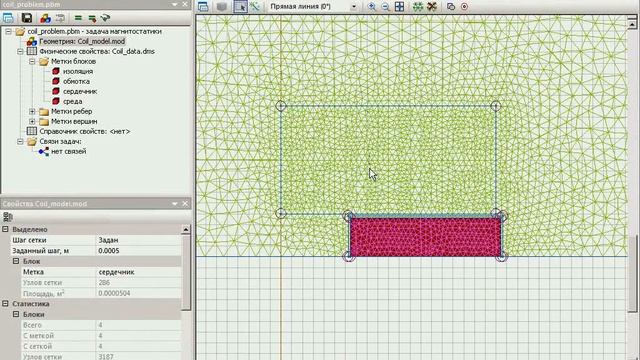Collapse the "Выделено" property group
Viewport: 640px width, 360px height.
[5, 229]
